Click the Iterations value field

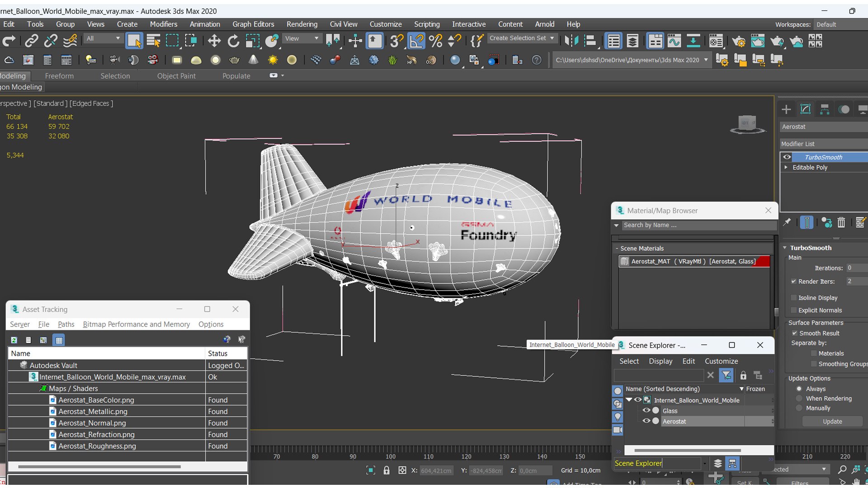click(x=857, y=268)
